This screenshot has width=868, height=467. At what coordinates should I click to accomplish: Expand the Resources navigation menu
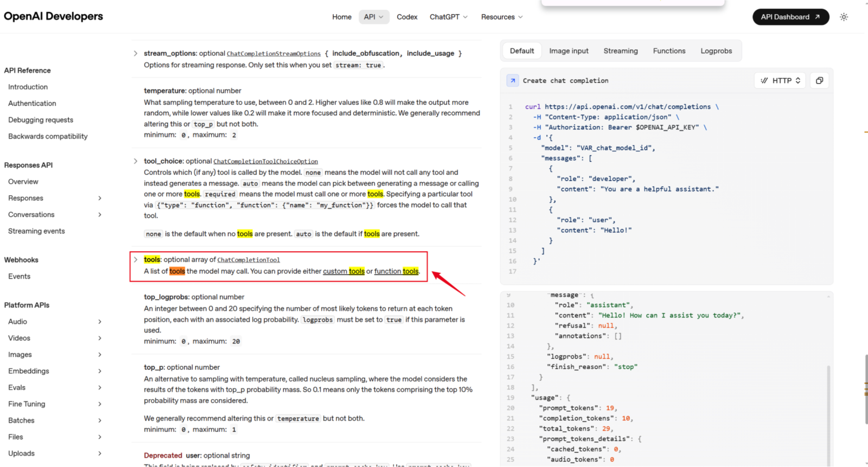(502, 17)
